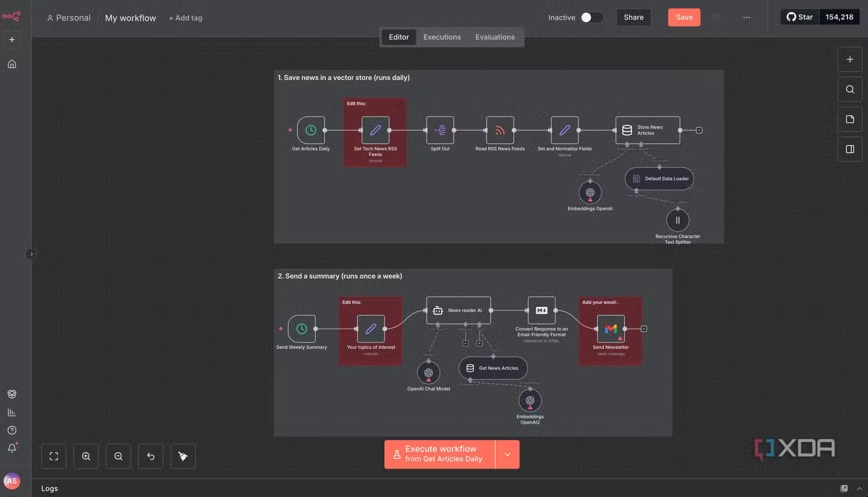Click the Add tag field
The width and height of the screenshot is (868, 497).
tap(186, 18)
